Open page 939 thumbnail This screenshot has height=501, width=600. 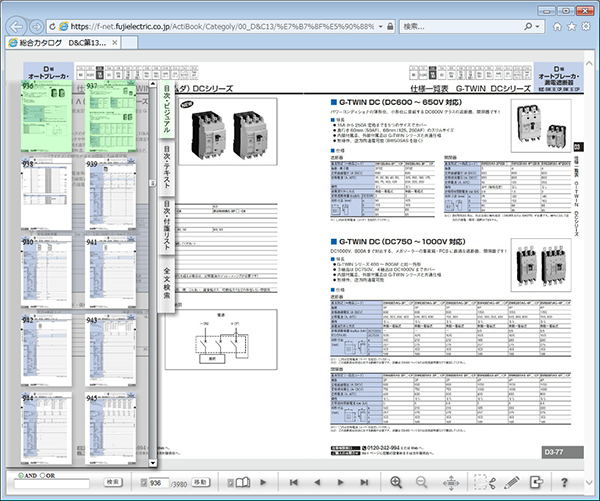(x=111, y=194)
